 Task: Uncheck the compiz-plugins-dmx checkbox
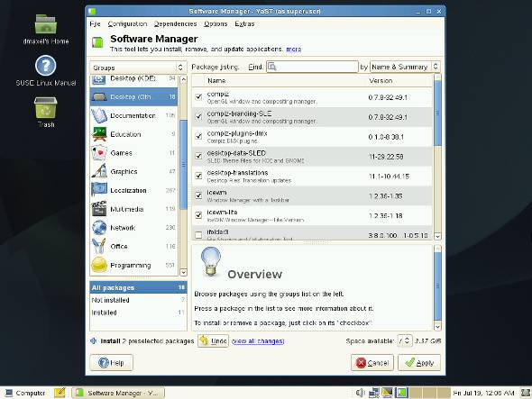[x=198, y=136]
